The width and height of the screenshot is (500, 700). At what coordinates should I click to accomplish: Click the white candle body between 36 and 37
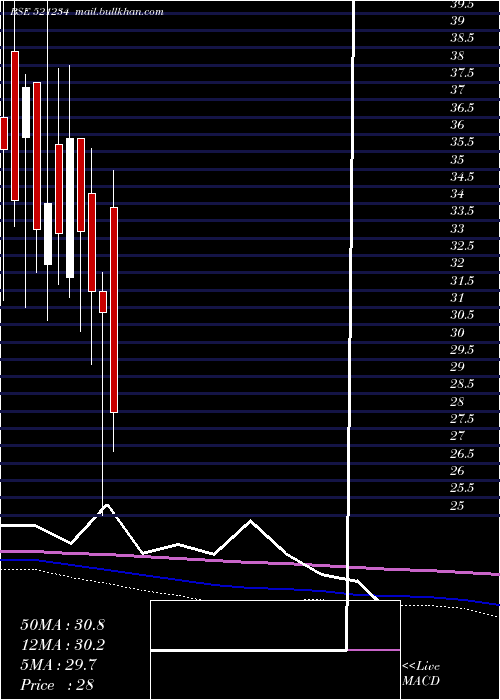pos(26,112)
